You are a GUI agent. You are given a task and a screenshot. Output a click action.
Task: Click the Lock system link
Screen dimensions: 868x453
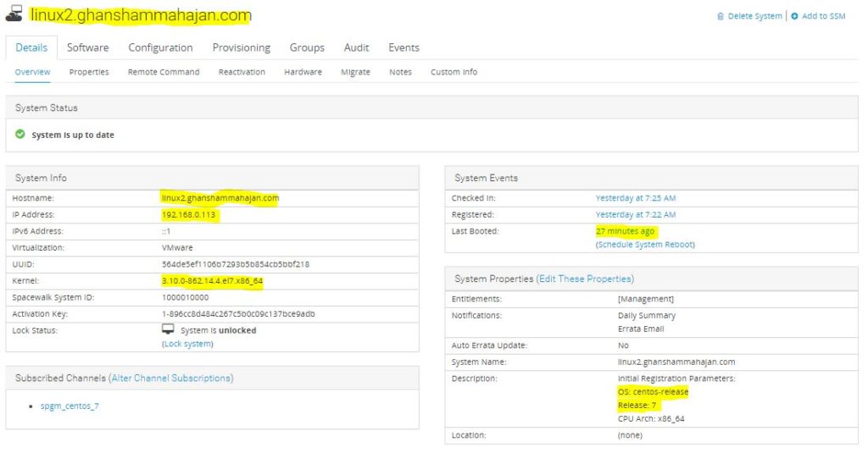coord(187,344)
